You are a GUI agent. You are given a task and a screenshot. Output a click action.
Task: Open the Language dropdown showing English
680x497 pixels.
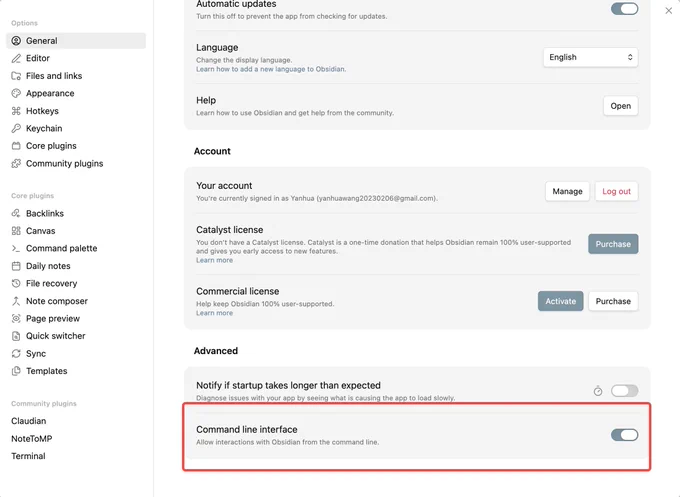point(590,57)
